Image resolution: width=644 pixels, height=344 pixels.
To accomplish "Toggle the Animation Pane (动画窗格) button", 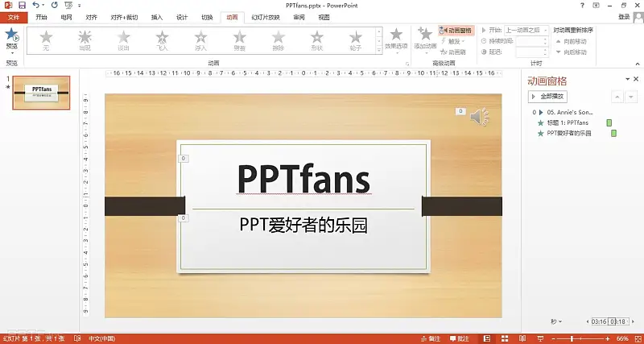I will 454,29.
